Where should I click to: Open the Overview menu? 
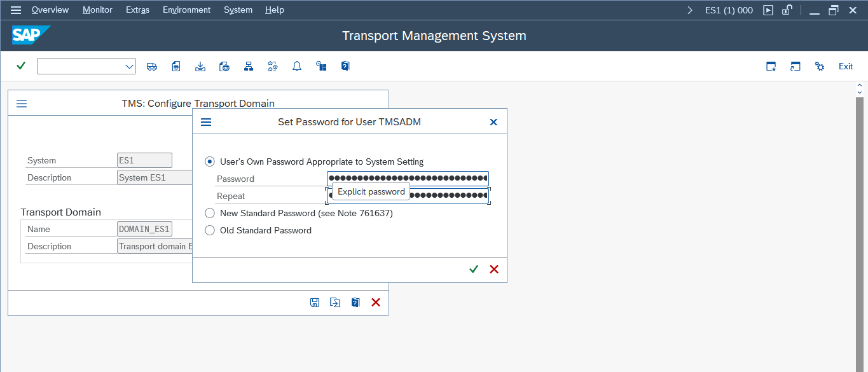coord(50,10)
